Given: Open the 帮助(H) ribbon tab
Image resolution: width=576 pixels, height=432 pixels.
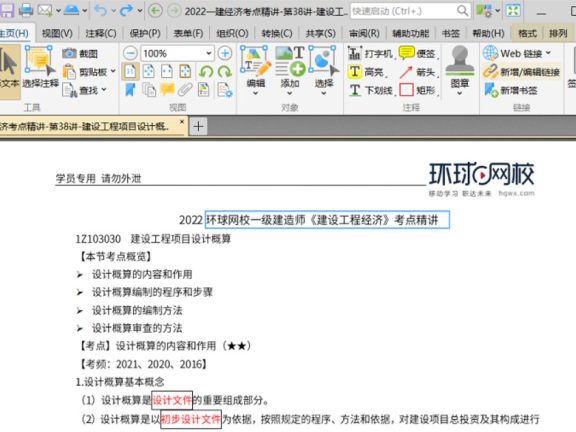Looking at the screenshot, I should click(x=489, y=34).
